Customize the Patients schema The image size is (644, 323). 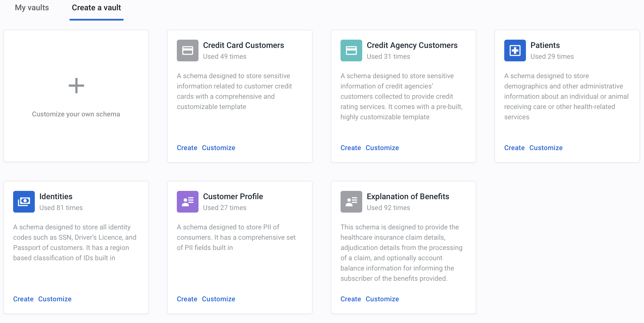click(546, 148)
